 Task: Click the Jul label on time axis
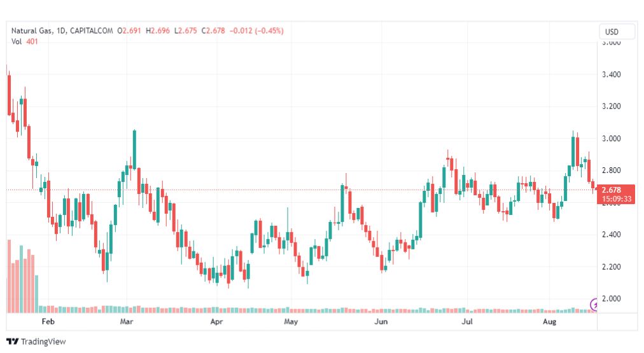click(467, 321)
